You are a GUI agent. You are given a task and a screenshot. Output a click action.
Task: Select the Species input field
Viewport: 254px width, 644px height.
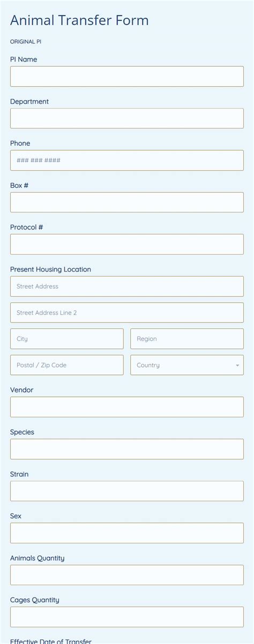[x=127, y=449]
